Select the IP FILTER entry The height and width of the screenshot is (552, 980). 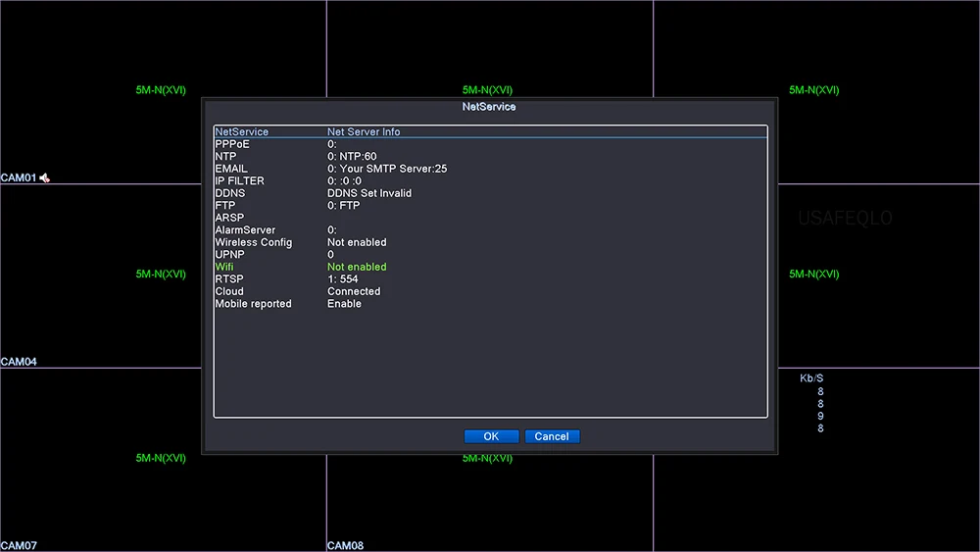(490, 180)
